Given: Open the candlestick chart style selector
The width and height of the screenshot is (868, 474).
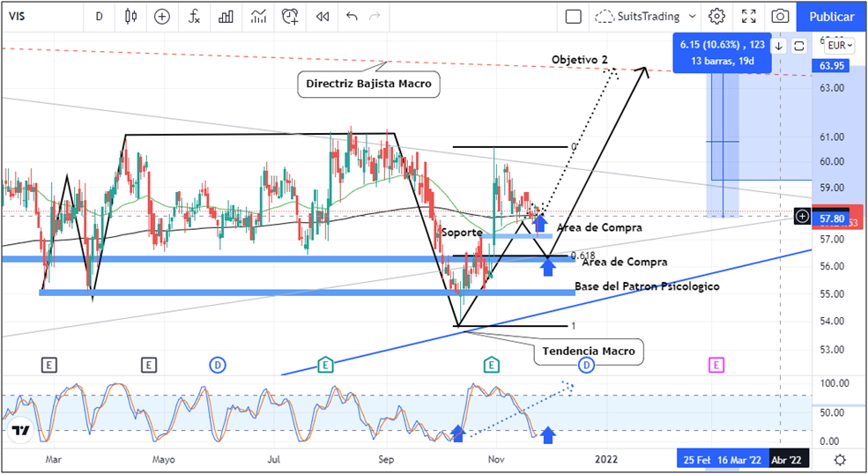Looking at the screenshot, I should (x=131, y=16).
